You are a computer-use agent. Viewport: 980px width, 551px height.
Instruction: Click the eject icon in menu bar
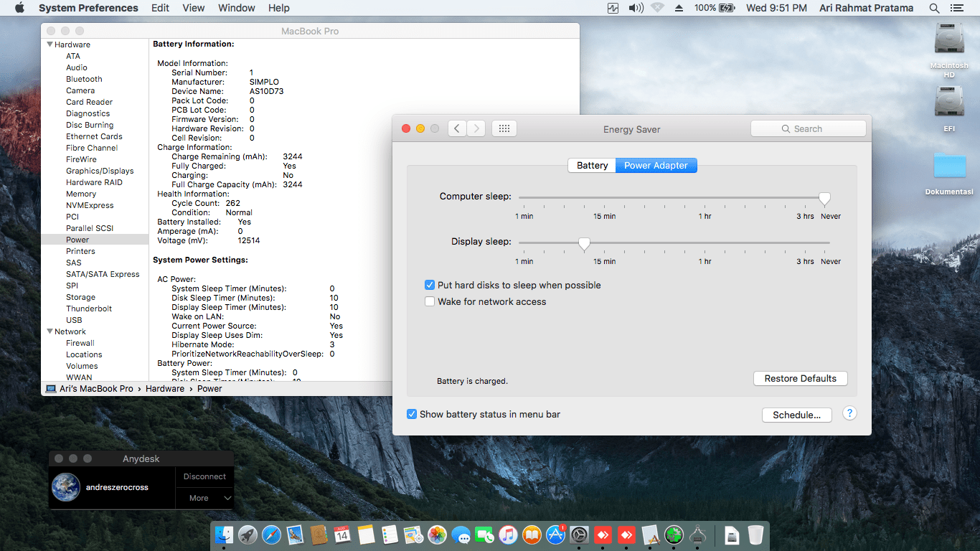(x=679, y=8)
